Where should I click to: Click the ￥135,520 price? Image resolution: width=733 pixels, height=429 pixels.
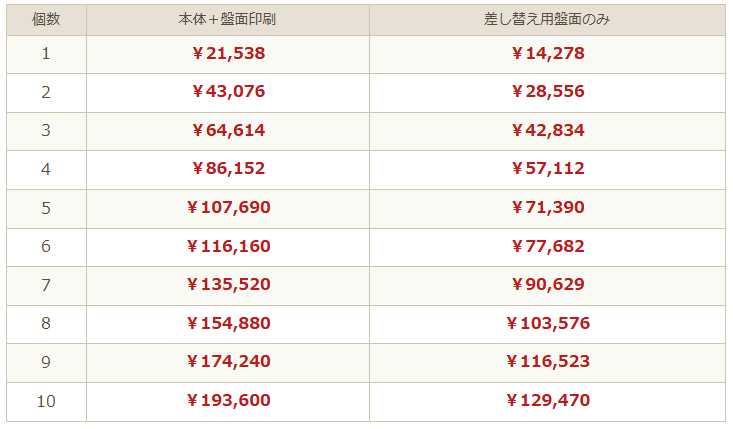(x=228, y=285)
